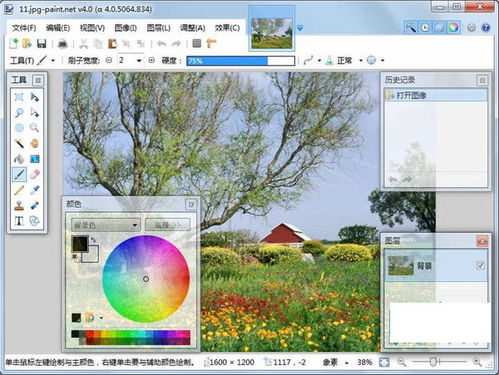
Task: Select the Text tool
Action: tap(19, 221)
